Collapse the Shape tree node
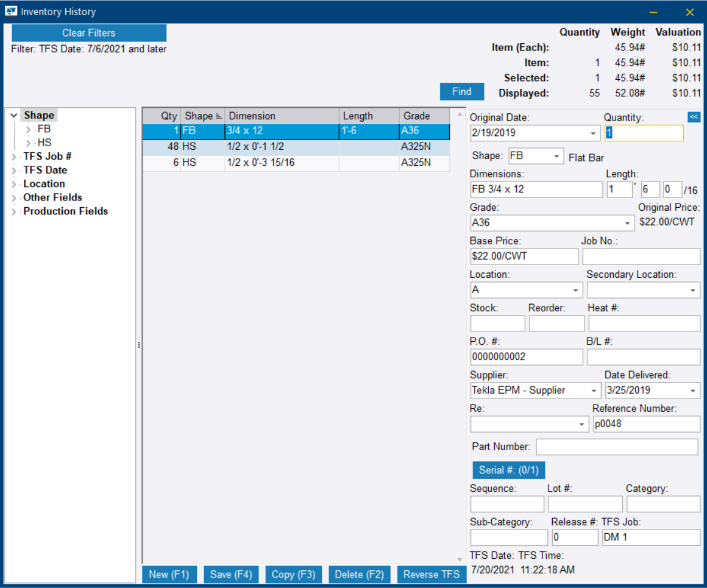 (x=14, y=115)
